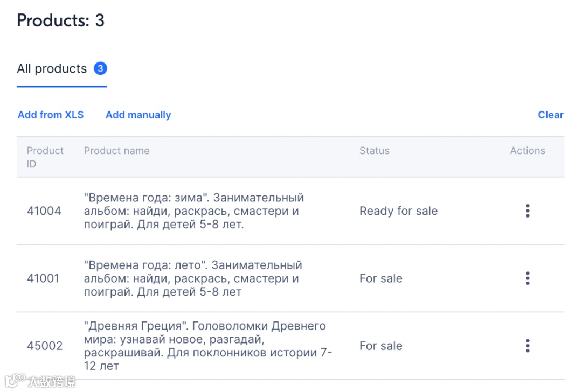Click the Product ID column header

(45, 157)
